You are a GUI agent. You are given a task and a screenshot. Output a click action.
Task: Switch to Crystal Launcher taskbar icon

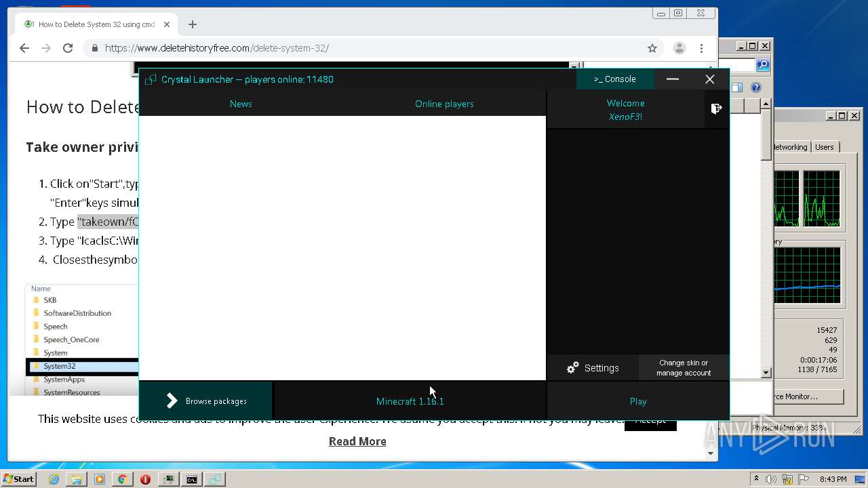[x=215, y=479]
